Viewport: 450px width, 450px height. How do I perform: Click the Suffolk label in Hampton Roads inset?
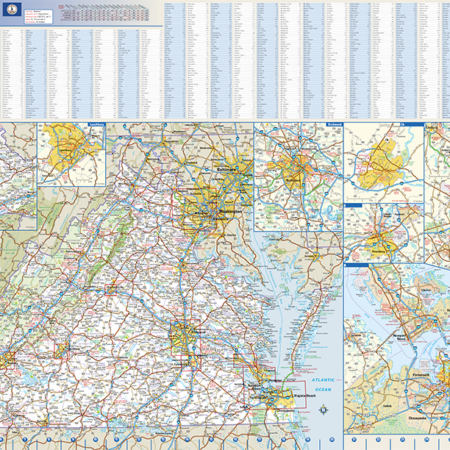387,406
